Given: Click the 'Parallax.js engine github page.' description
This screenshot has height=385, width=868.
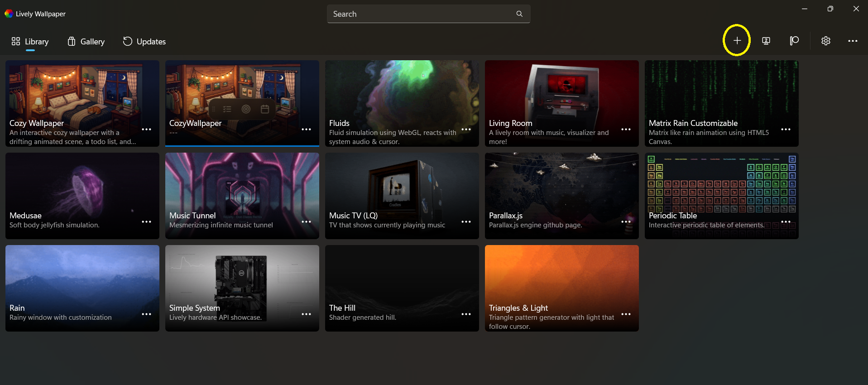Looking at the screenshot, I should click(x=535, y=225).
